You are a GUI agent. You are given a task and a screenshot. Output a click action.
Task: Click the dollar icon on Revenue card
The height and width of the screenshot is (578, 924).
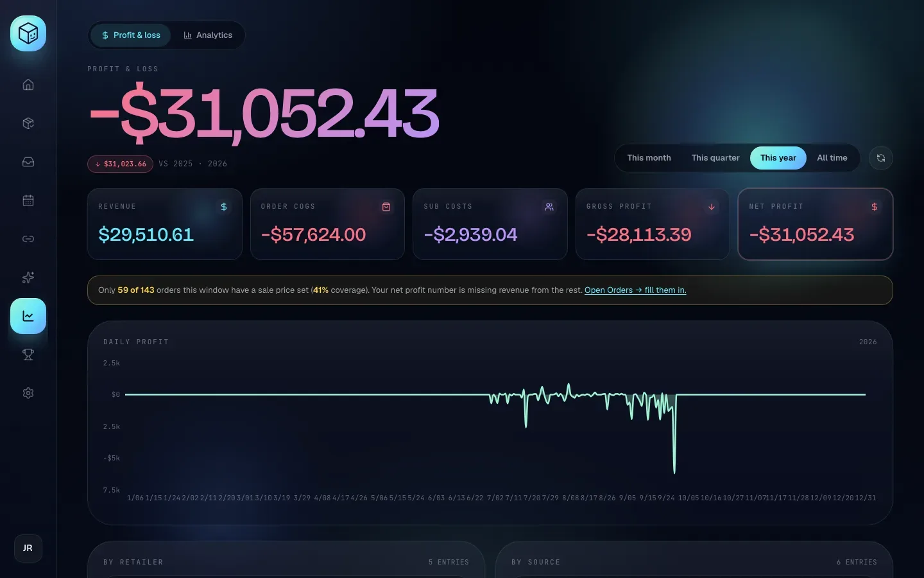point(224,207)
